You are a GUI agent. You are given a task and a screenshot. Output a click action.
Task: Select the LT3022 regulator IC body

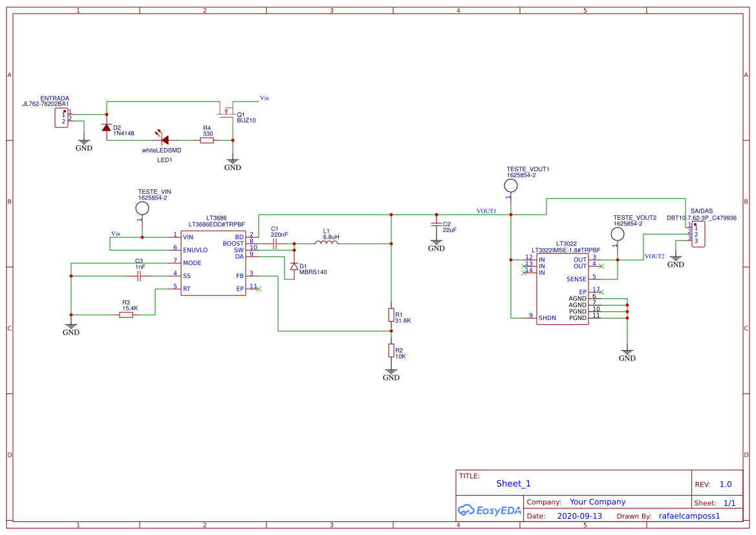(562, 288)
